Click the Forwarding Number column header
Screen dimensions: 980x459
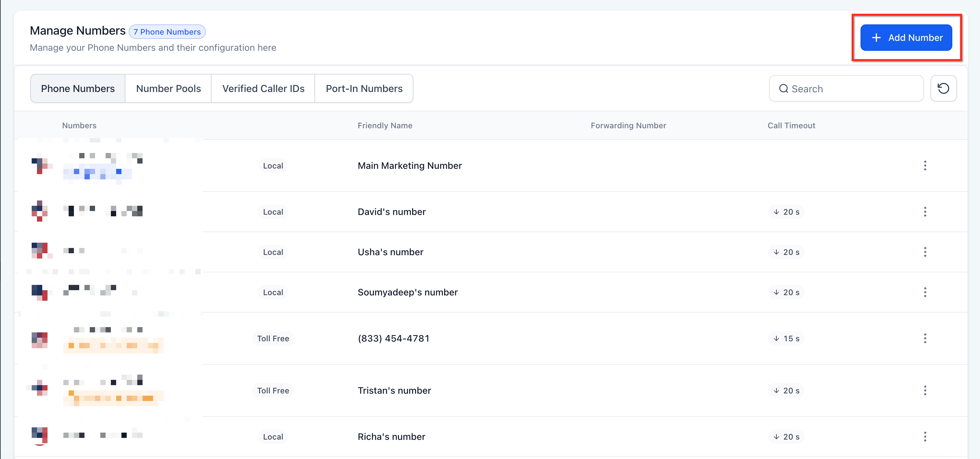point(628,126)
